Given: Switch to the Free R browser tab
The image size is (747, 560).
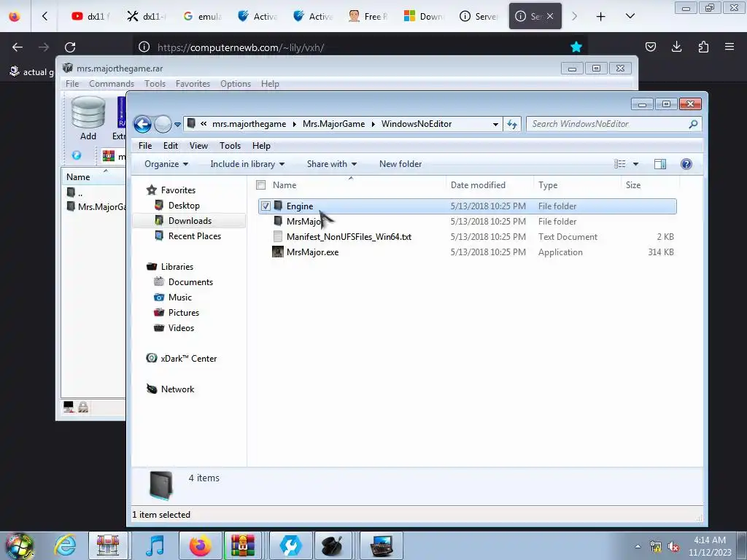Looking at the screenshot, I should (x=368, y=16).
